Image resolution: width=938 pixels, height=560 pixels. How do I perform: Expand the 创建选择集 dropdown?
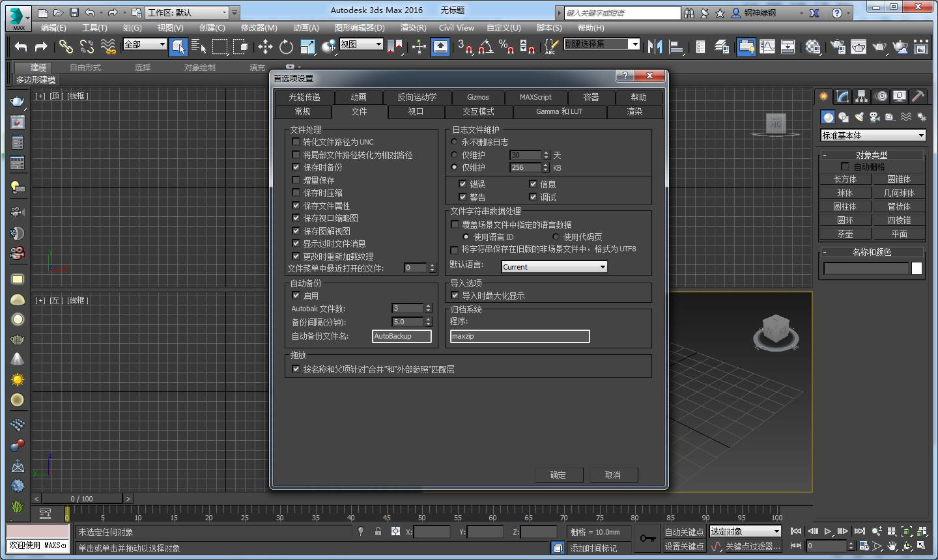tap(634, 44)
